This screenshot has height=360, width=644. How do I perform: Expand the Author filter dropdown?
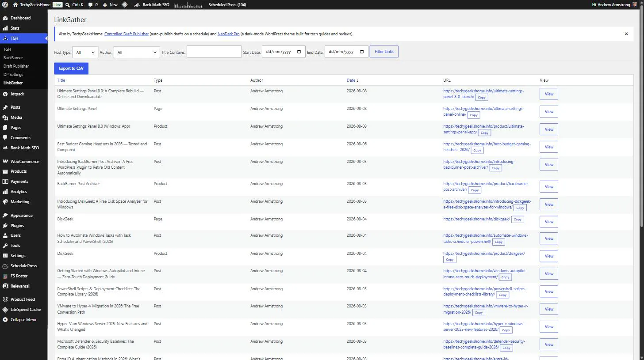(137, 52)
